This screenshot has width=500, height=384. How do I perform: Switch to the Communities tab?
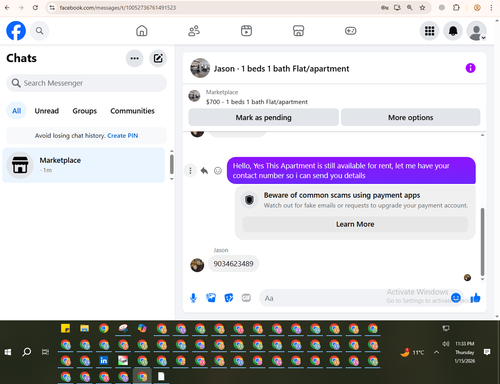pos(132,111)
